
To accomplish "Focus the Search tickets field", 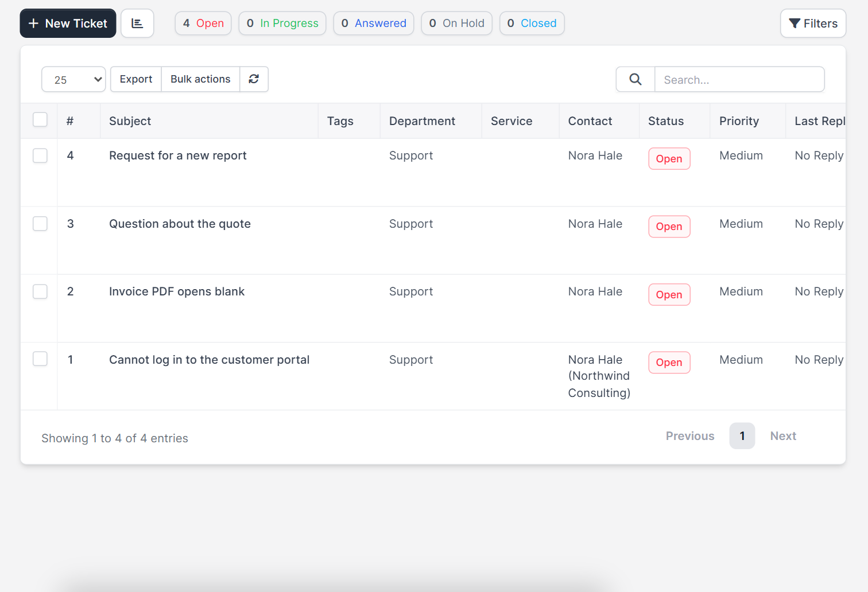I will 739,79.
